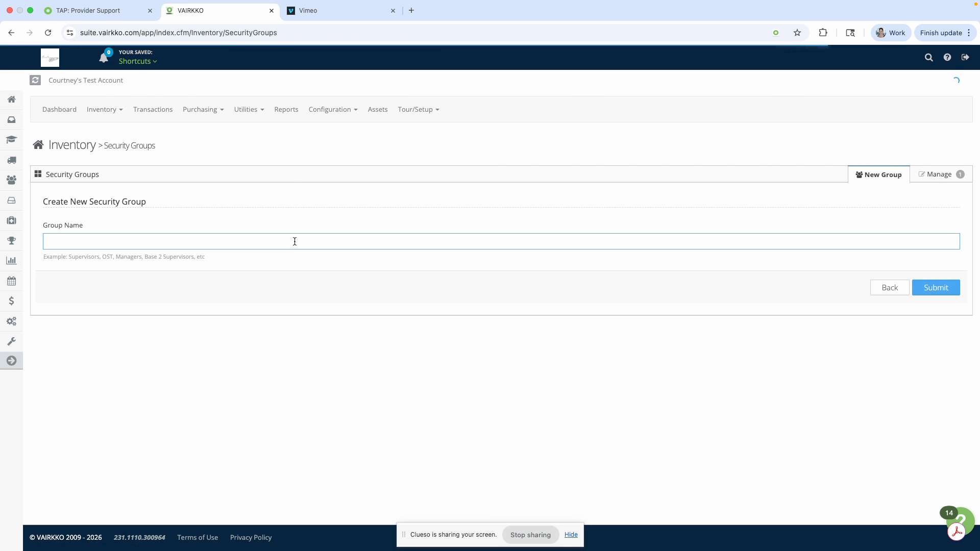Click the sign out icon in header
The height and width of the screenshot is (551, 980).
(965, 57)
